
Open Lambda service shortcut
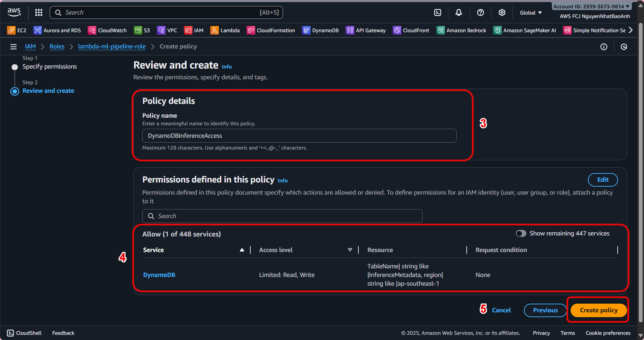[225, 30]
